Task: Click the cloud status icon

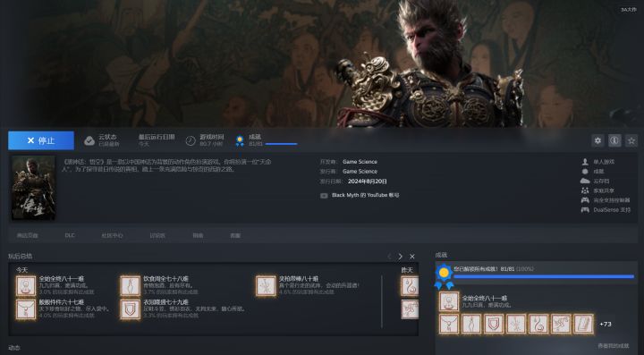Action: 89,140
